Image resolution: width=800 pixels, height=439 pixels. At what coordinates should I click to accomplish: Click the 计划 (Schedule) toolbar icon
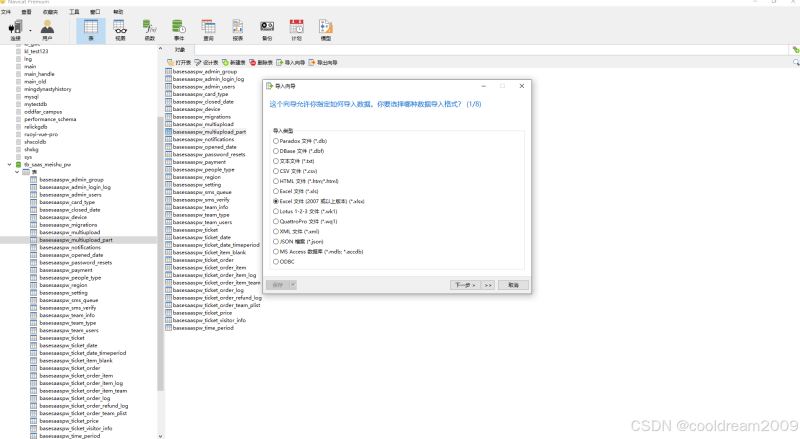pyautogui.click(x=296, y=30)
